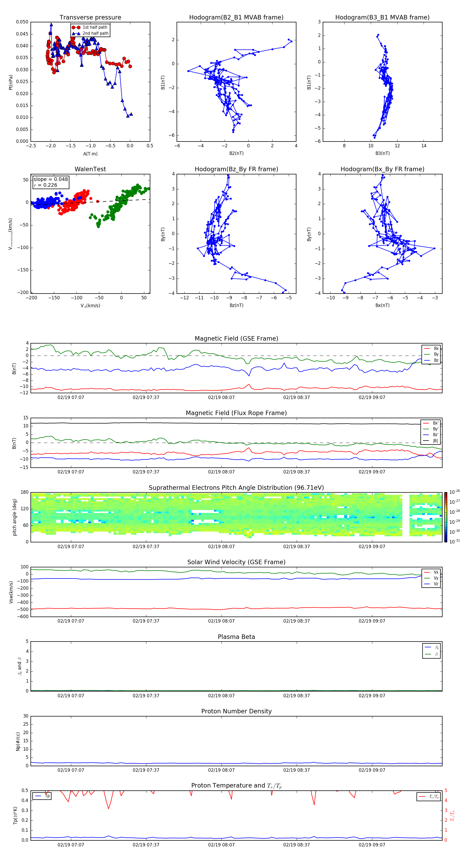Image resolution: width=473 pixels, height=868 pixels.
Task: Click the pitch angle color bar
Action: (445, 517)
